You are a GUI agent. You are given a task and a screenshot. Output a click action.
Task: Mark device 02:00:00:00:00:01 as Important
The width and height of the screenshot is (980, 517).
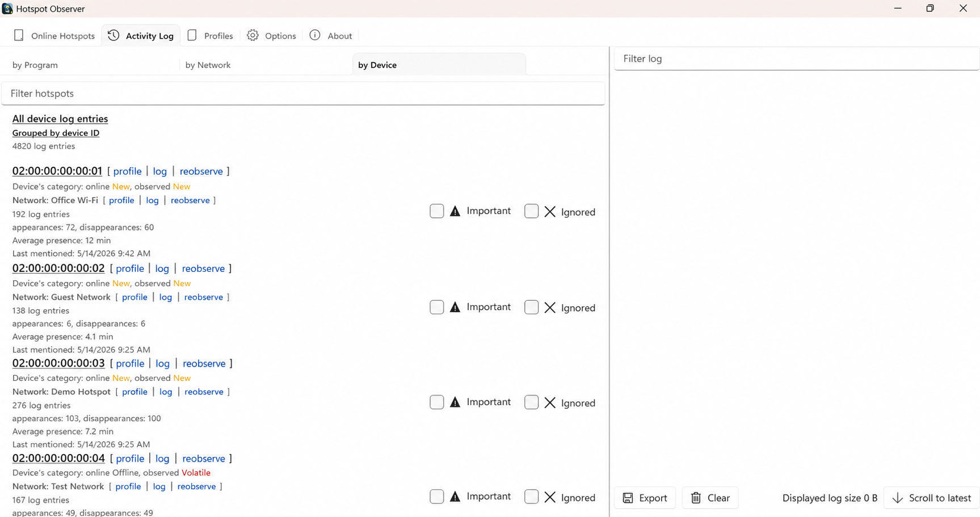437,211
